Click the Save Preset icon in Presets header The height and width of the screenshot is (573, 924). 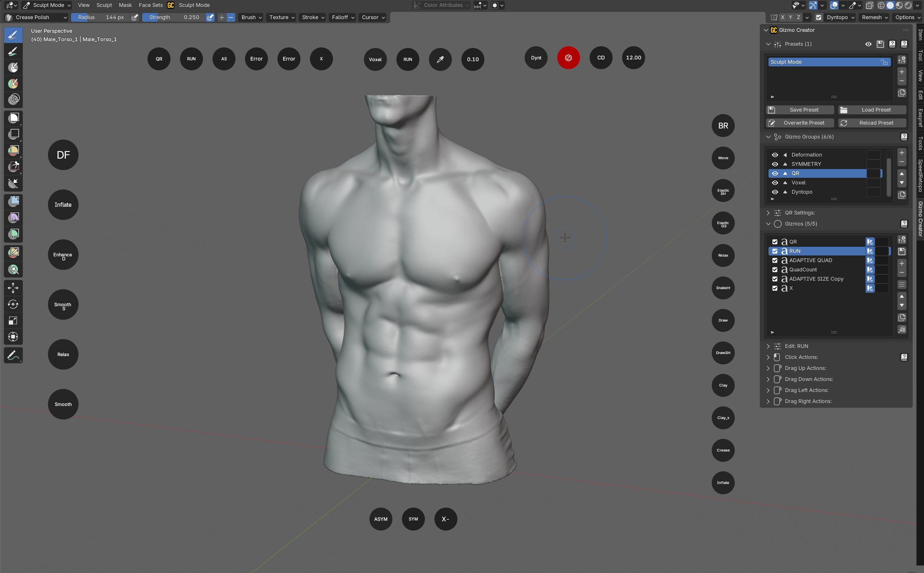(x=880, y=44)
